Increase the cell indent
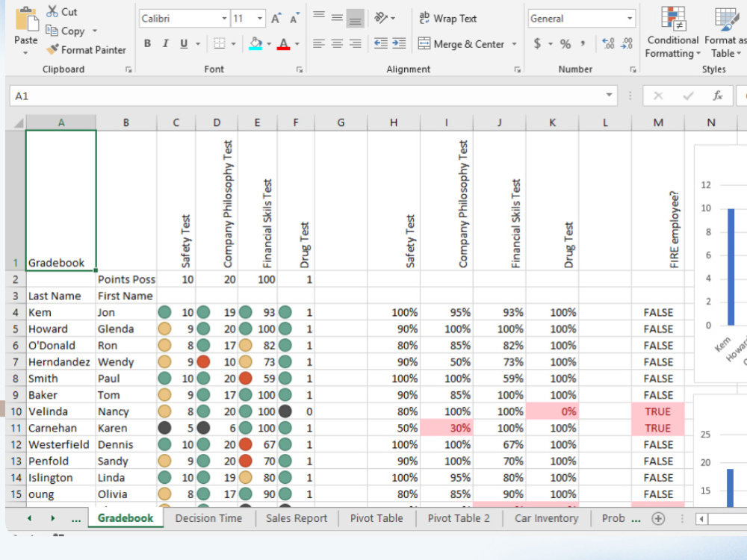Screen dimensions: 747x560 [399, 44]
